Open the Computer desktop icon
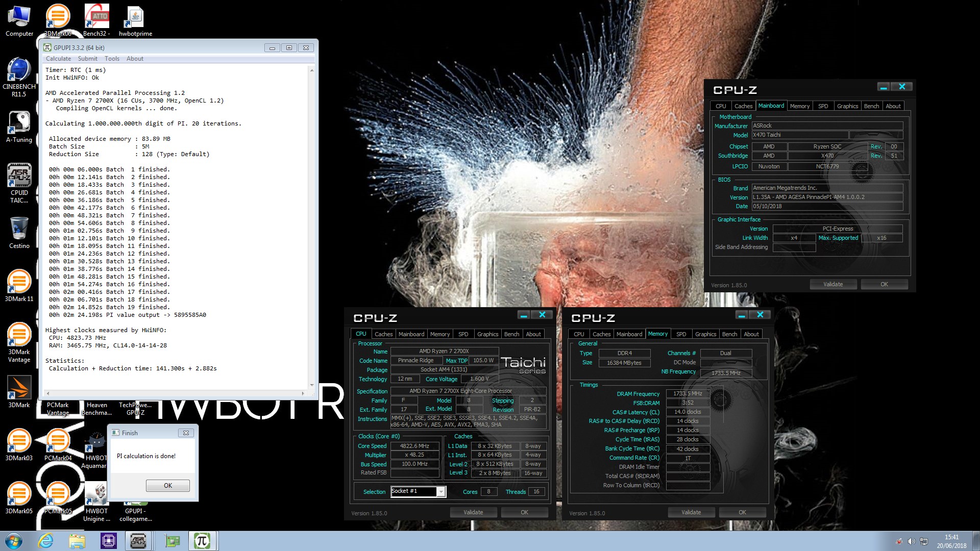The height and width of the screenshot is (551, 980). [x=19, y=21]
